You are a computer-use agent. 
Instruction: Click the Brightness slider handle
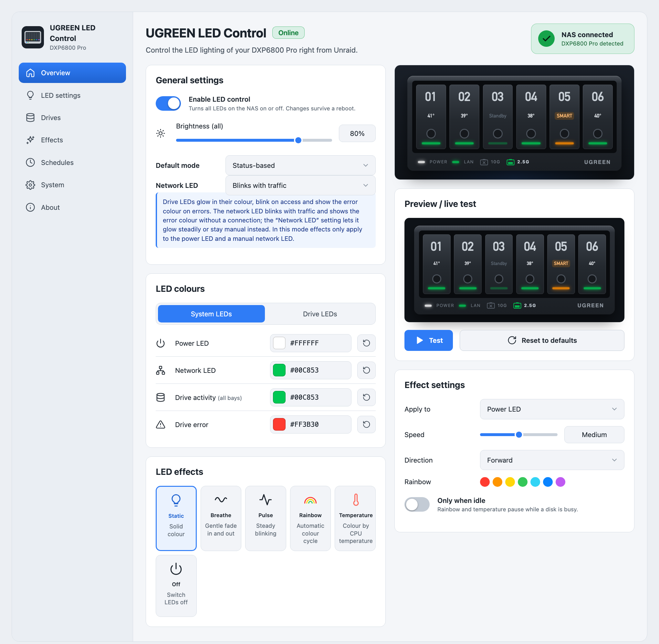pyautogui.click(x=298, y=140)
